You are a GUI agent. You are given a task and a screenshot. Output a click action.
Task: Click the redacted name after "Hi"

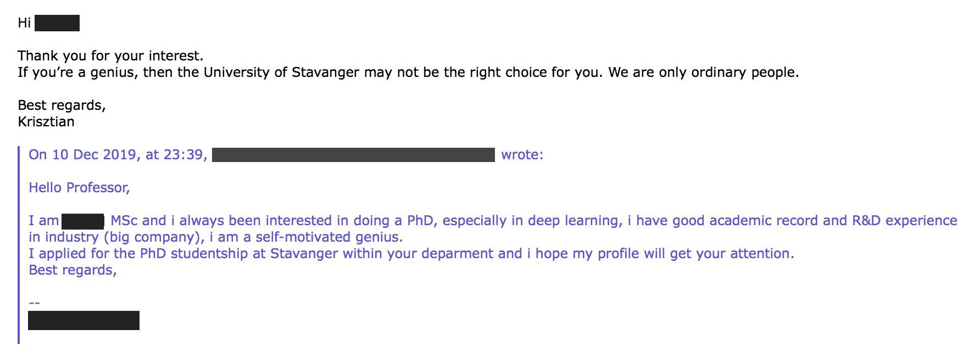(x=57, y=23)
